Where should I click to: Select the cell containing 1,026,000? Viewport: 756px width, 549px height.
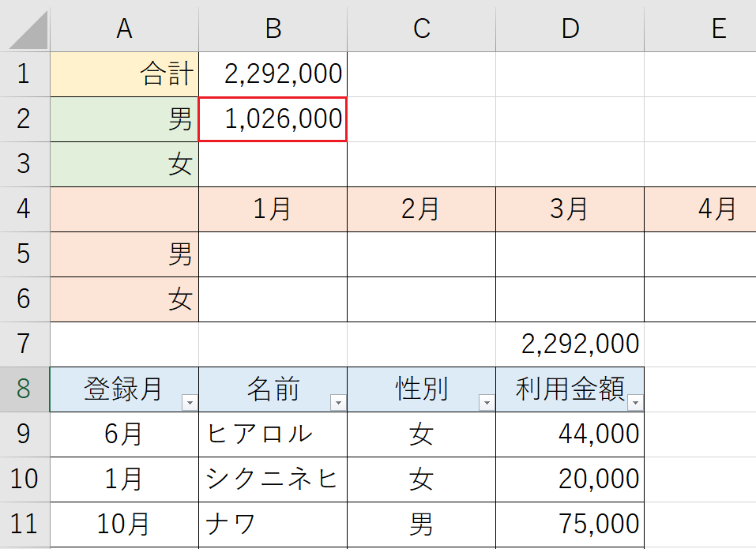[273, 119]
